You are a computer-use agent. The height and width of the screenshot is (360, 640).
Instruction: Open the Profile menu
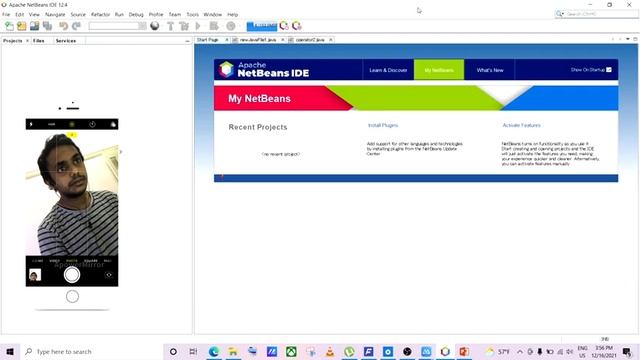(x=156, y=14)
